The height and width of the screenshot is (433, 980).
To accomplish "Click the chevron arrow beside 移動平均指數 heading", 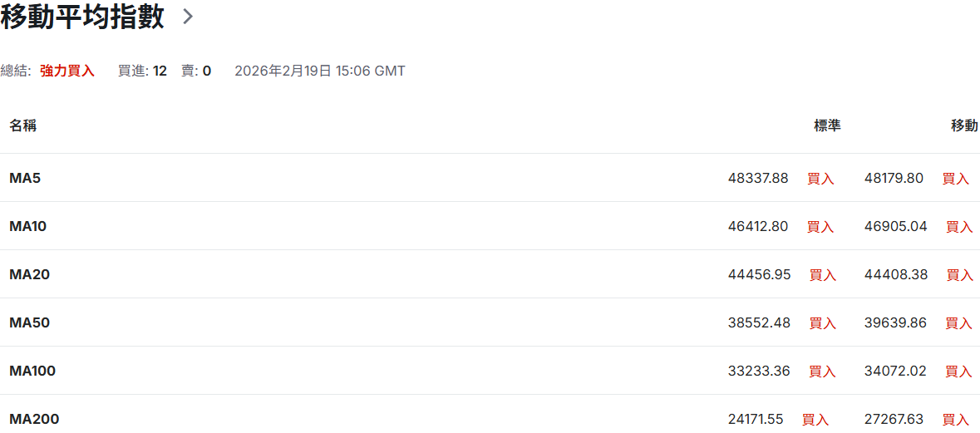I will [188, 17].
